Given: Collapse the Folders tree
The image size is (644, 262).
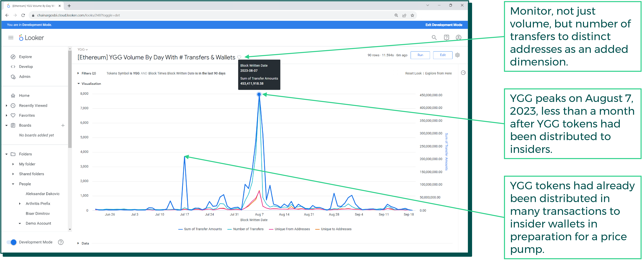Looking at the screenshot, I should click(7, 154).
